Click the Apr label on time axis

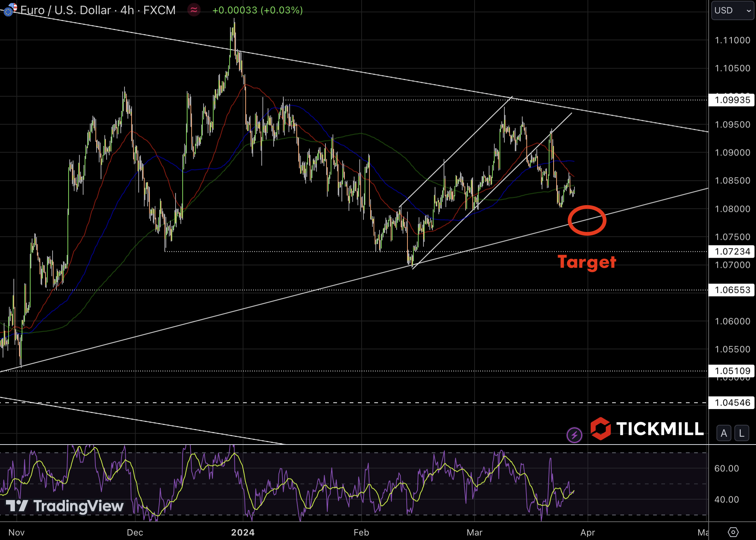pyautogui.click(x=588, y=532)
